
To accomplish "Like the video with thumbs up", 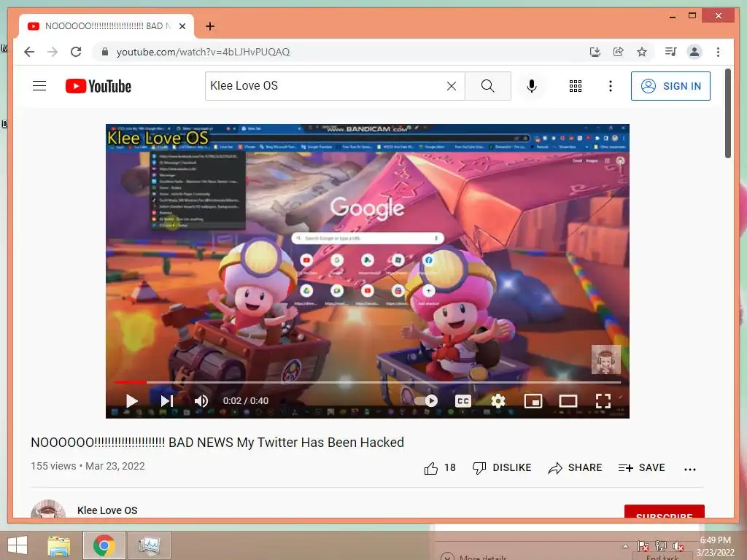I will (x=440, y=468).
